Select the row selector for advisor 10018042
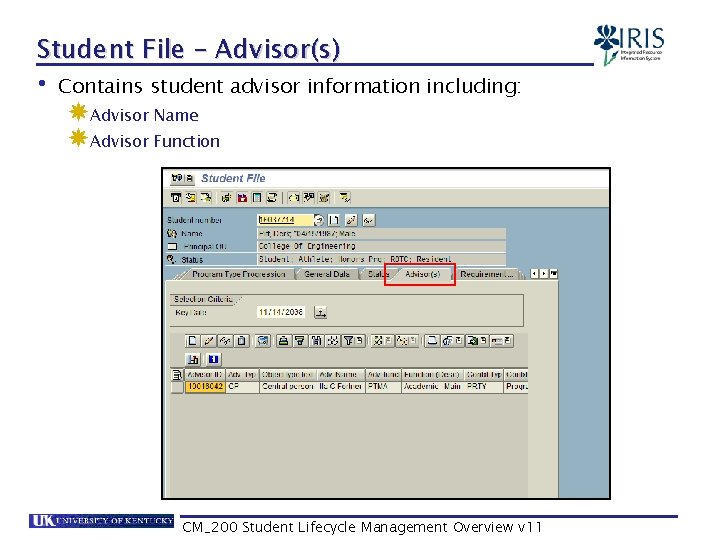 (x=177, y=387)
